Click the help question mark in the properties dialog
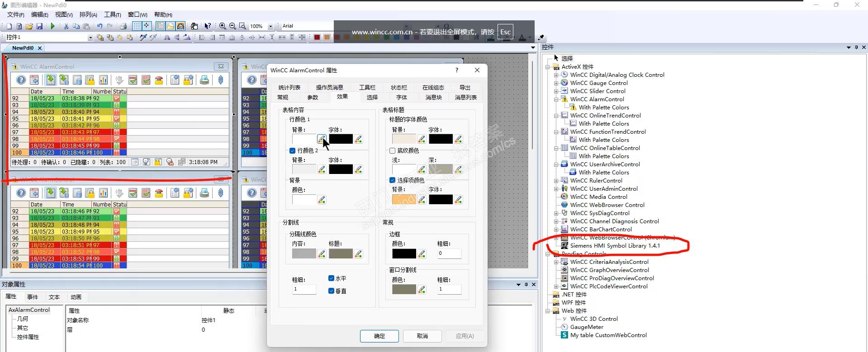Viewport: 868px width, 352px height. click(456, 70)
